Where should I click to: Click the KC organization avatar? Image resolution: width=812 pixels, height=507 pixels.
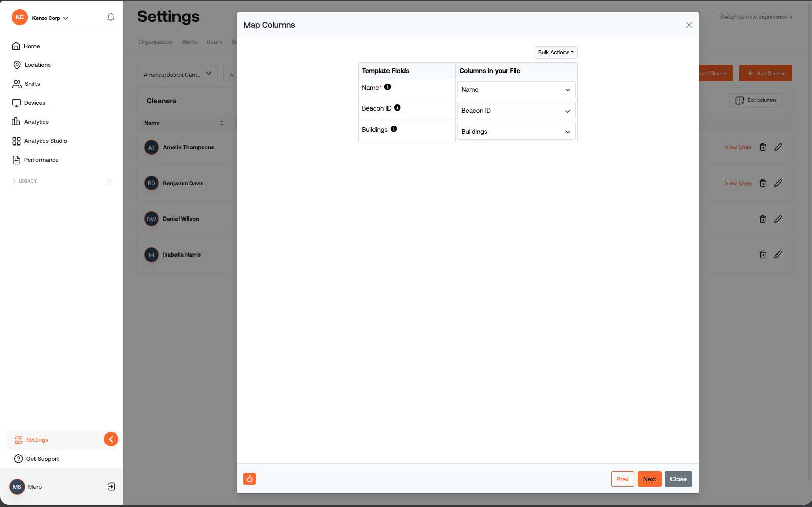pyautogui.click(x=20, y=17)
